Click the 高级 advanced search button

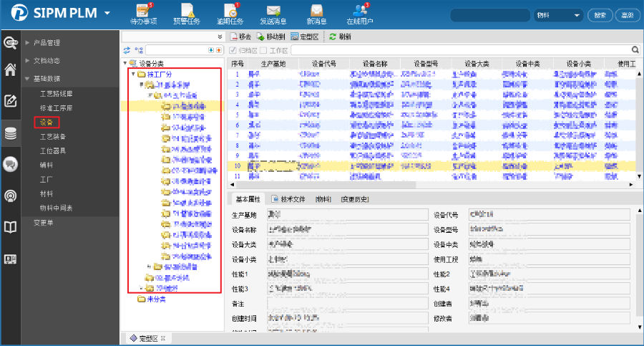[x=627, y=15]
